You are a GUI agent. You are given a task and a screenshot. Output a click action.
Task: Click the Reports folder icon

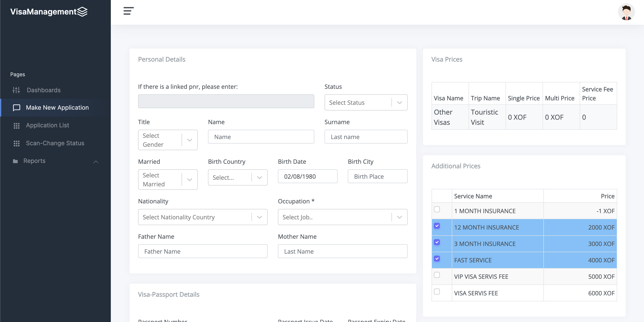(15, 161)
